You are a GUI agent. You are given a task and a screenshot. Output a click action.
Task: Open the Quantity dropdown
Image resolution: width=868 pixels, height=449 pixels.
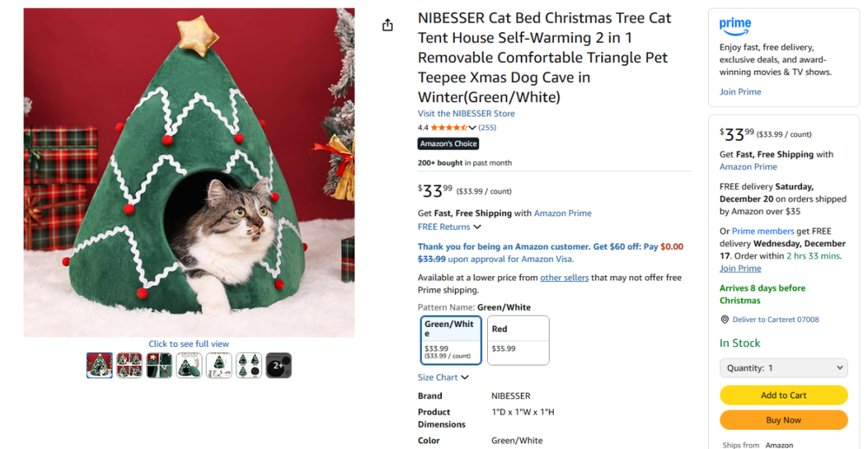click(x=784, y=368)
